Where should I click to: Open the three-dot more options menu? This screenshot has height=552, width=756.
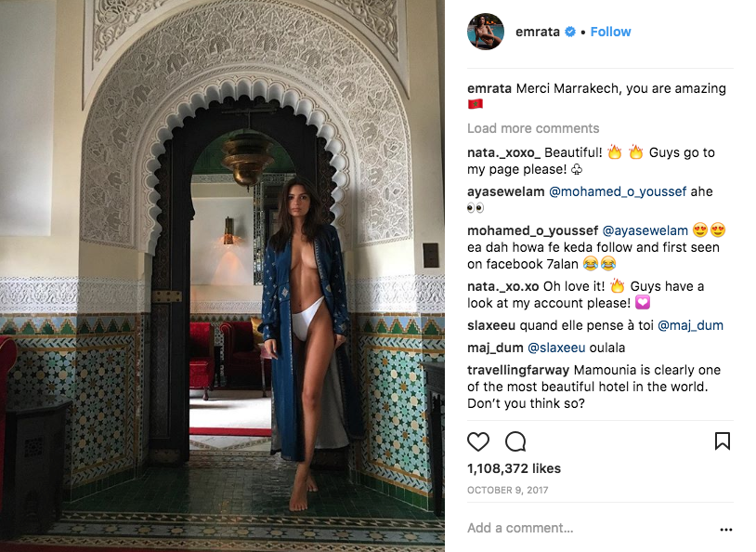click(x=725, y=530)
